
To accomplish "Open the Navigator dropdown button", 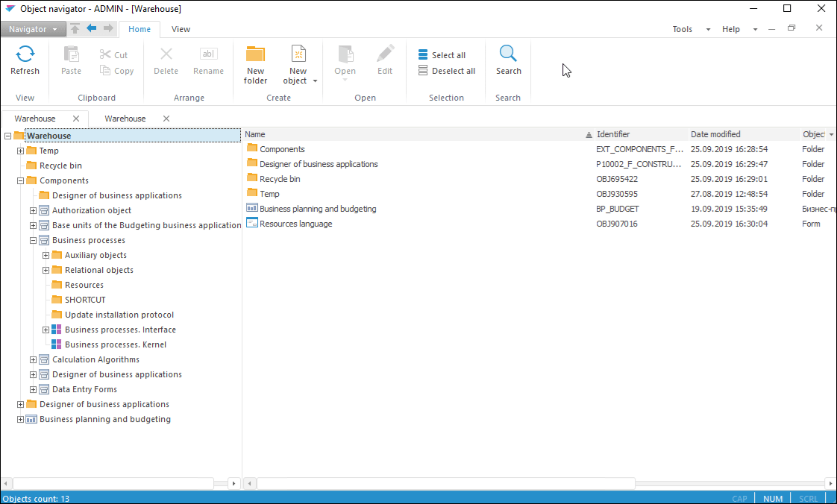I will (33, 29).
